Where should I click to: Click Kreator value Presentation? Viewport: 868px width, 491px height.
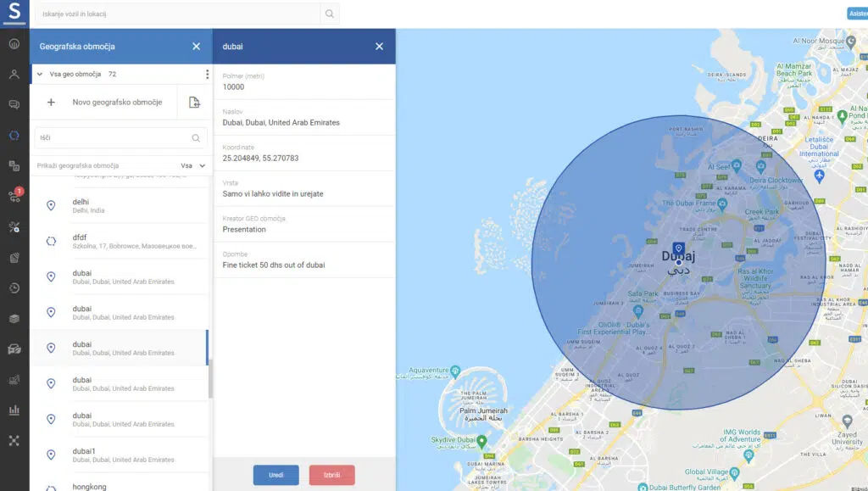244,229
